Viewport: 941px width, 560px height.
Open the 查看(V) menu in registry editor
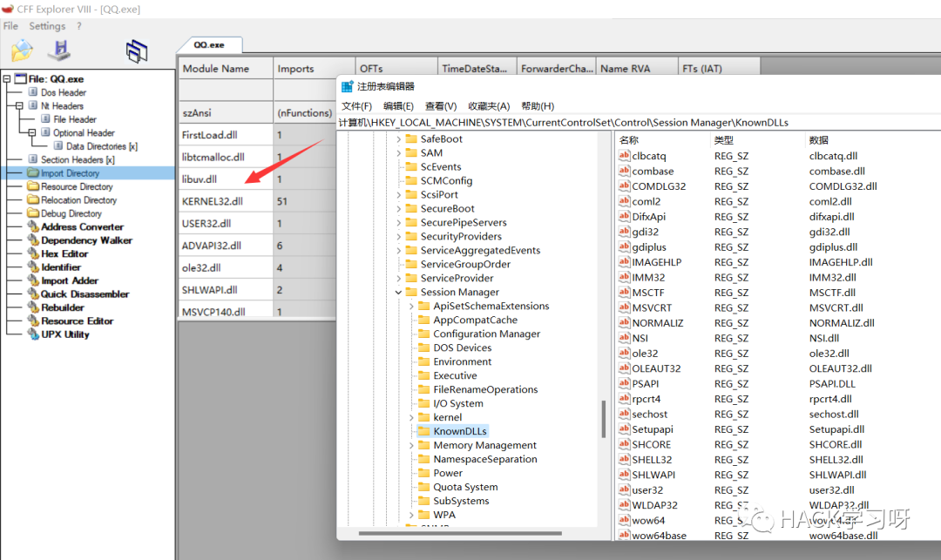tap(441, 106)
